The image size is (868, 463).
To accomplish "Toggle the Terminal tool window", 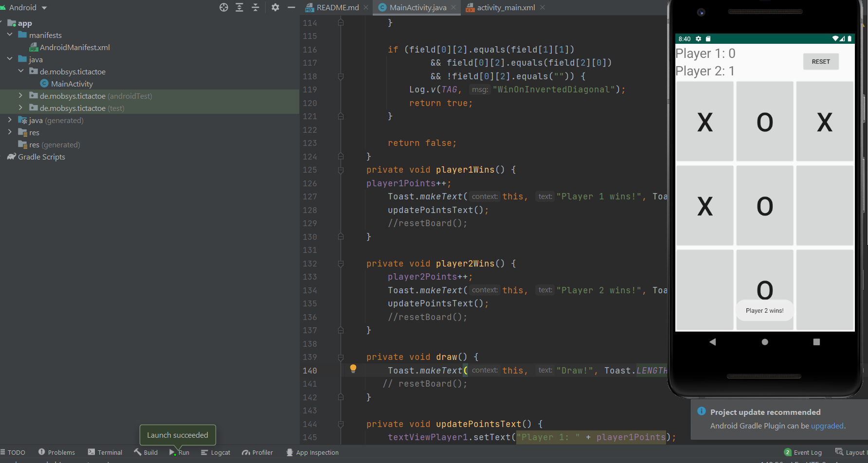I will pos(105,452).
